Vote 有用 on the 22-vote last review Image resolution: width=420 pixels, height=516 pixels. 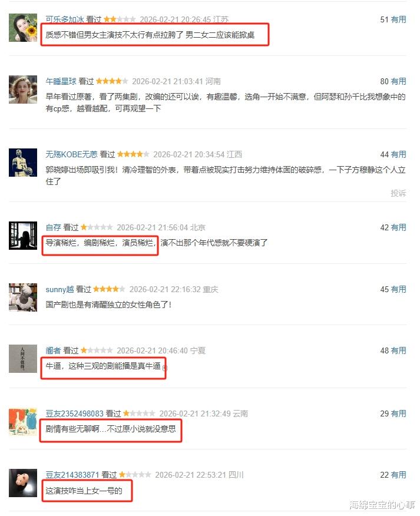[398, 475]
